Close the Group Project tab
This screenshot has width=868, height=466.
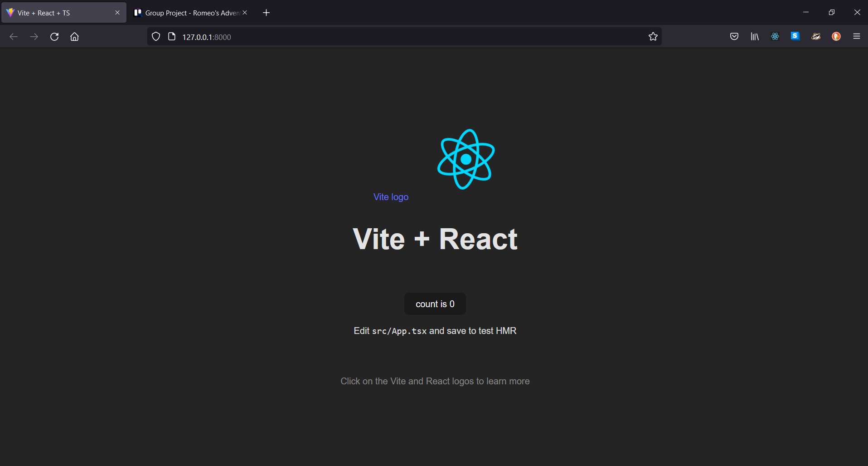pyautogui.click(x=245, y=13)
